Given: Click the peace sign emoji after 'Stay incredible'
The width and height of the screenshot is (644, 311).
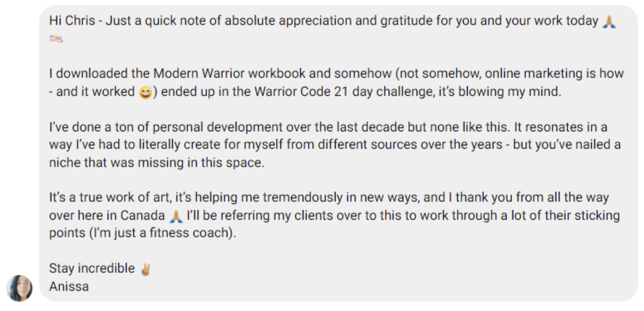Looking at the screenshot, I should (145, 270).
